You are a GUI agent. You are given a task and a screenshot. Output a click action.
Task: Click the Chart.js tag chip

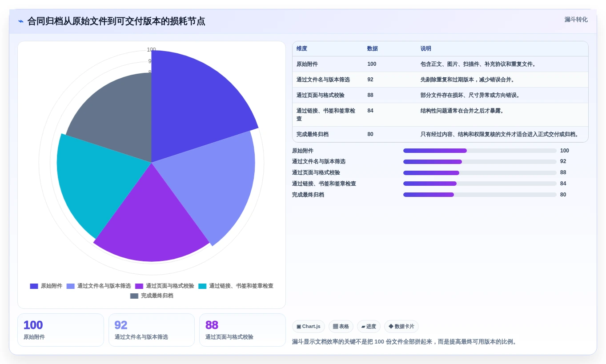(309, 327)
